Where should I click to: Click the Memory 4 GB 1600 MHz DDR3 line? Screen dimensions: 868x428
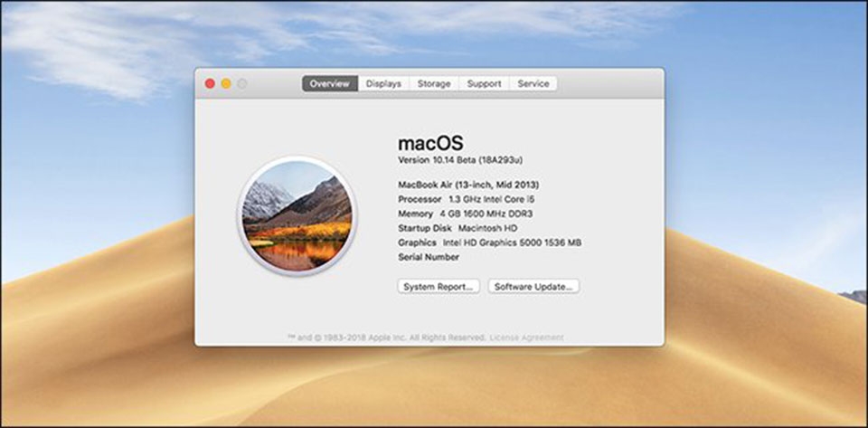click(466, 214)
